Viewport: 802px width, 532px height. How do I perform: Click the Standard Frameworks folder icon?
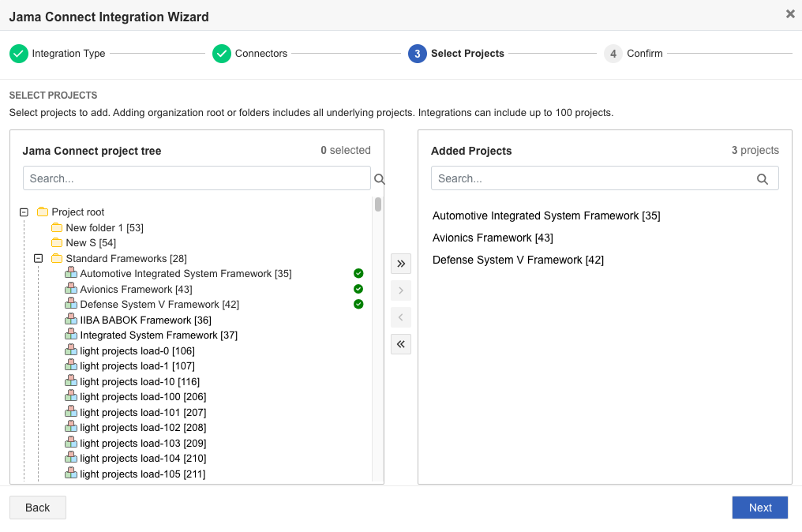tap(57, 258)
